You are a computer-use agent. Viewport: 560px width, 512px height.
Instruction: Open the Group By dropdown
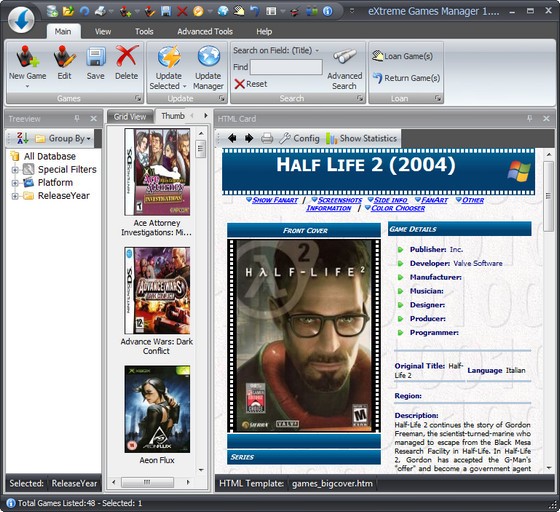point(64,138)
